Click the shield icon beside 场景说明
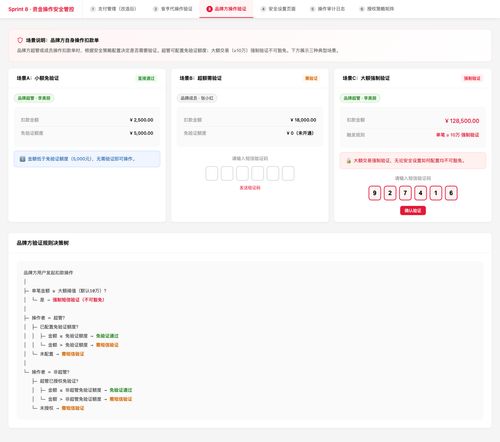 [20, 40]
